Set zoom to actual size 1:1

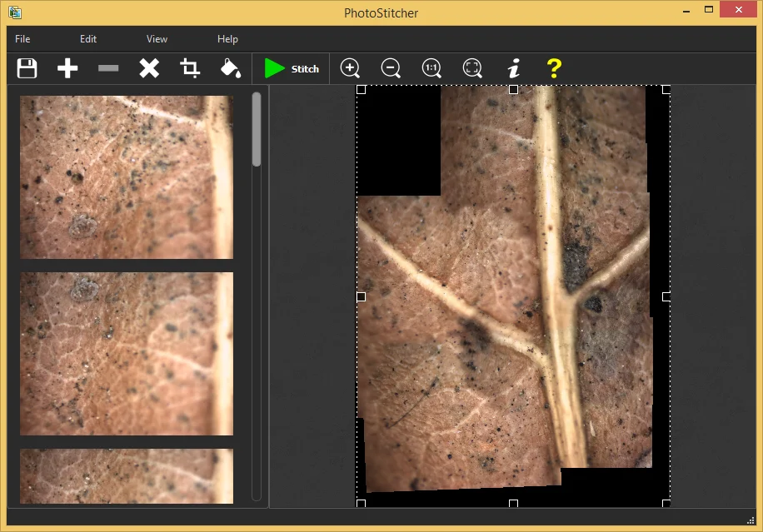431,68
